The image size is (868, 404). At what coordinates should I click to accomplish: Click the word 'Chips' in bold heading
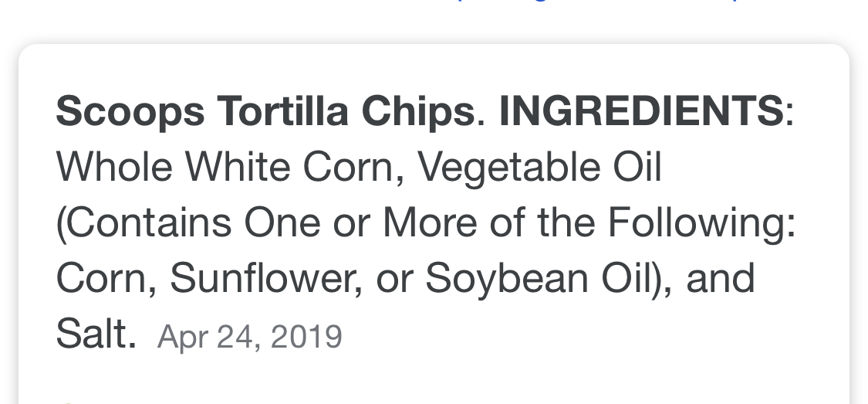pyautogui.click(x=418, y=111)
